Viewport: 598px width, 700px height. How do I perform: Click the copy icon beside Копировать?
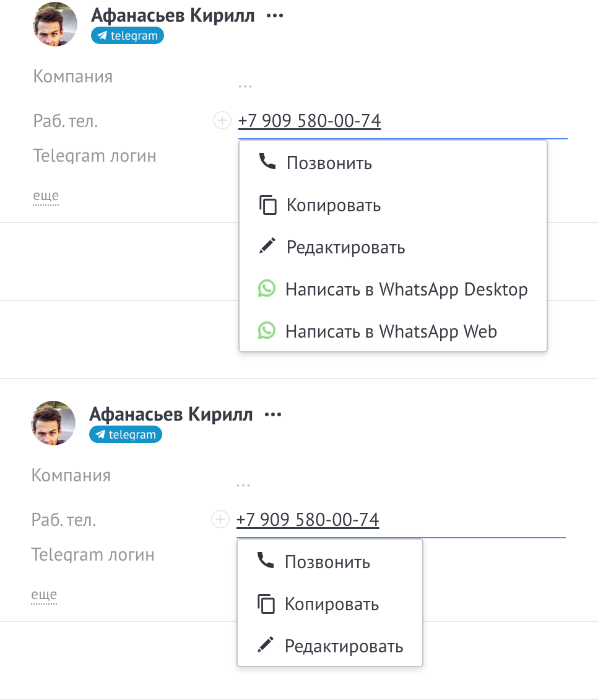(267, 205)
